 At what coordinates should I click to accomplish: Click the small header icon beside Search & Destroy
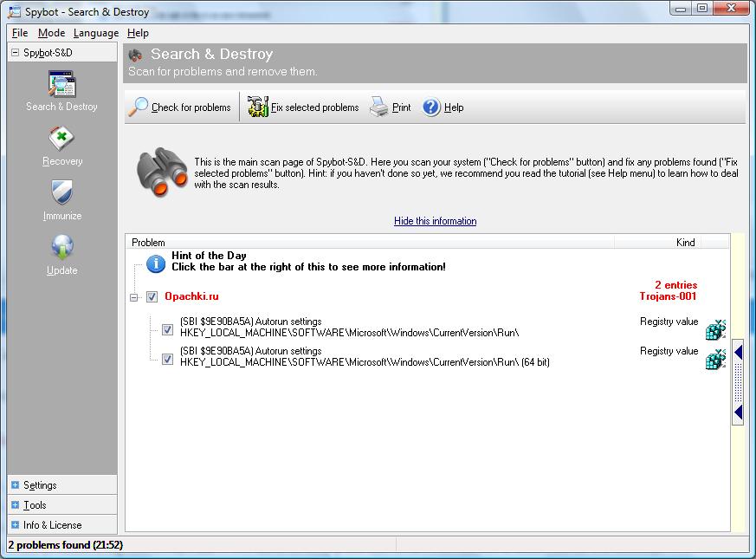[x=135, y=55]
